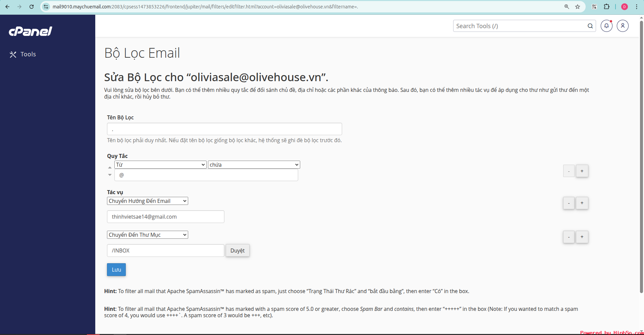Move rule up with the up arrow
This screenshot has height=335, width=644.
point(110,167)
